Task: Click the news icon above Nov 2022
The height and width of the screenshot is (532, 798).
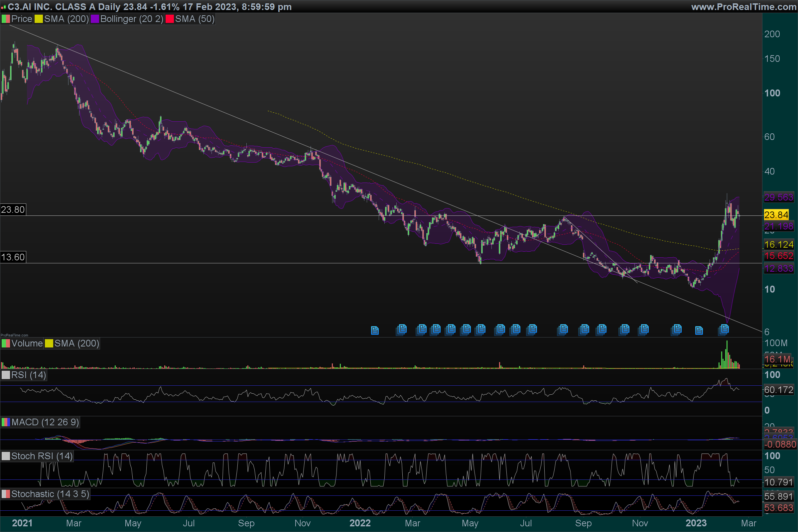Action: [x=643, y=329]
